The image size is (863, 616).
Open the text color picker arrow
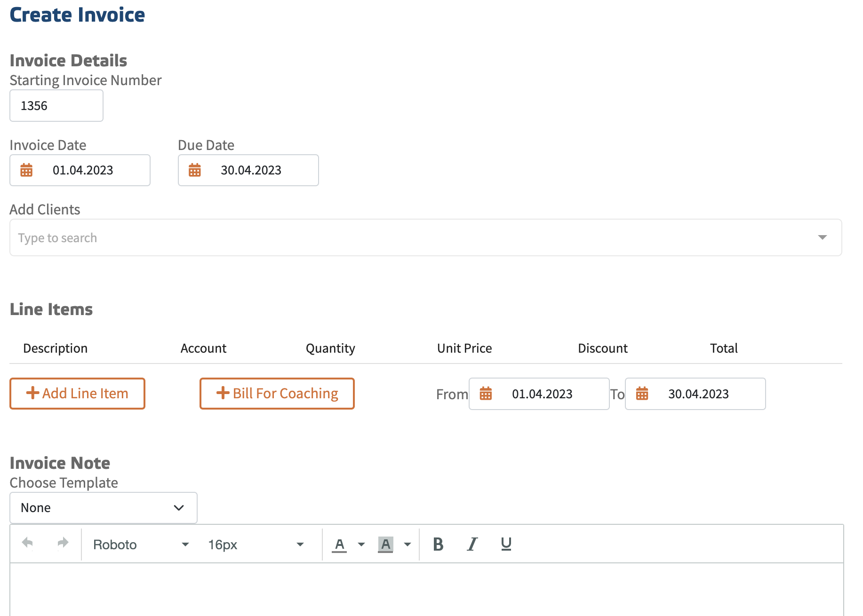click(x=361, y=545)
